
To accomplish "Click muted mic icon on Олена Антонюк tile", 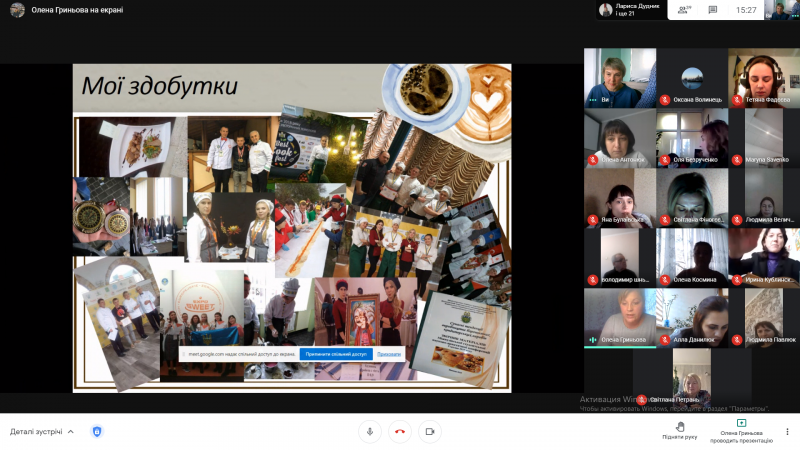I will tap(592, 160).
